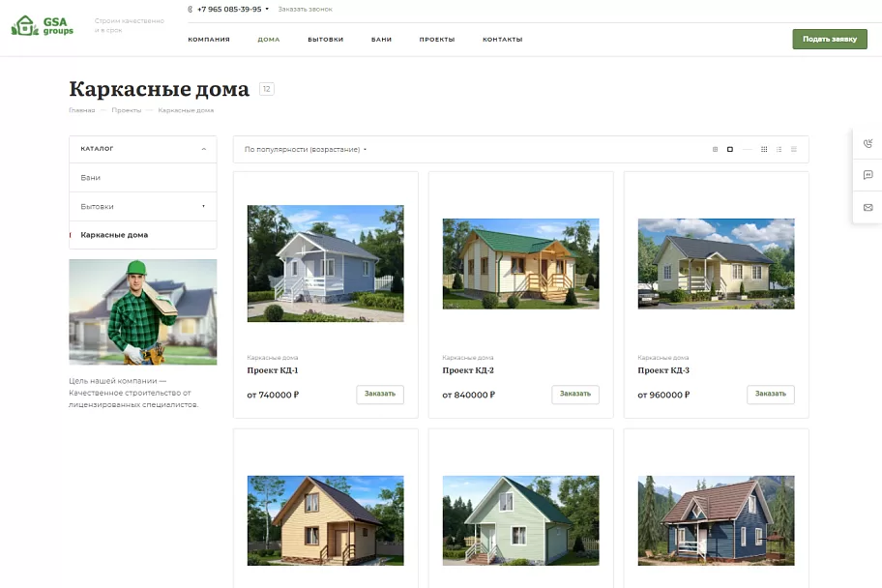Click the Подать заявку green button
The width and height of the screenshot is (882, 588).
click(x=830, y=40)
